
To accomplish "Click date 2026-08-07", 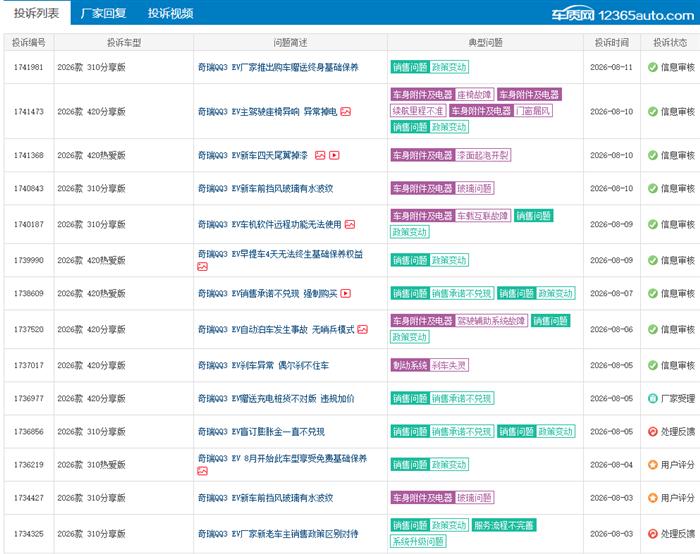I will [612, 293].
